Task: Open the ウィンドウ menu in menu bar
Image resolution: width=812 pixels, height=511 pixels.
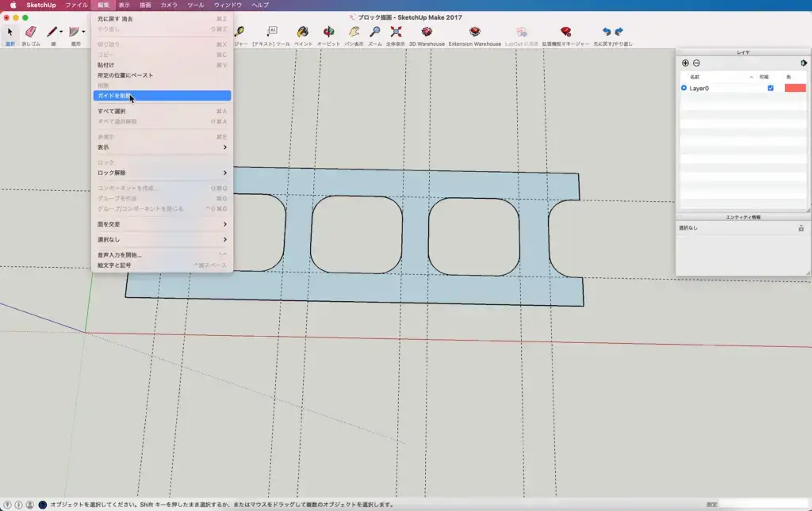Action: click(228, 6)
